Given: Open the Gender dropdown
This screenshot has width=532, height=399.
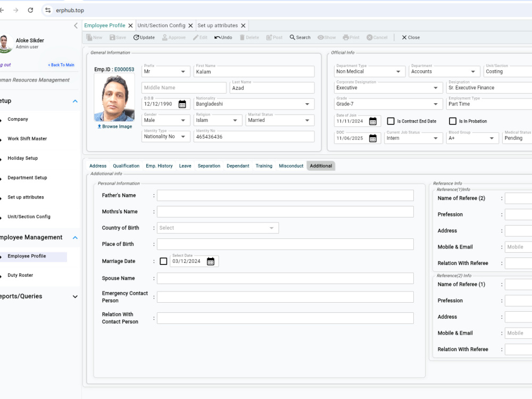Looking at the screenshot, I should (x=165, y=120).
